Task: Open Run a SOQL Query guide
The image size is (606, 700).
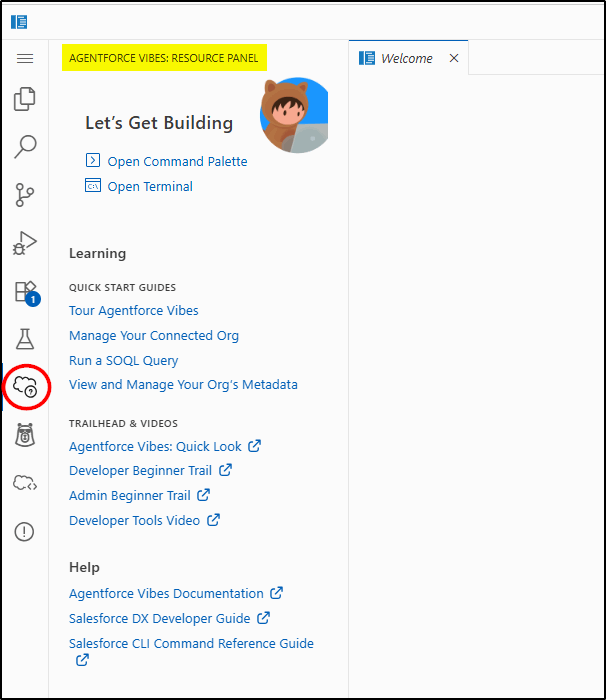Action: (x=123, y=360)
